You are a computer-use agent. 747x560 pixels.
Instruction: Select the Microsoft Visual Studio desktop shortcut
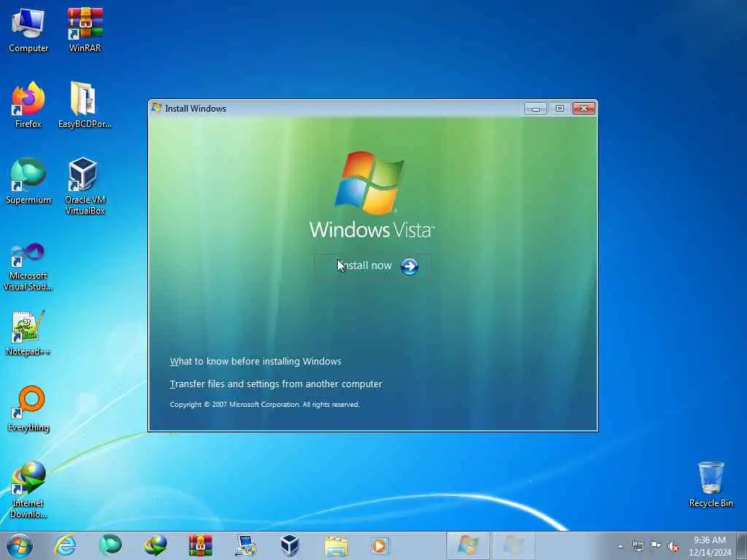(x=28, y=267)
